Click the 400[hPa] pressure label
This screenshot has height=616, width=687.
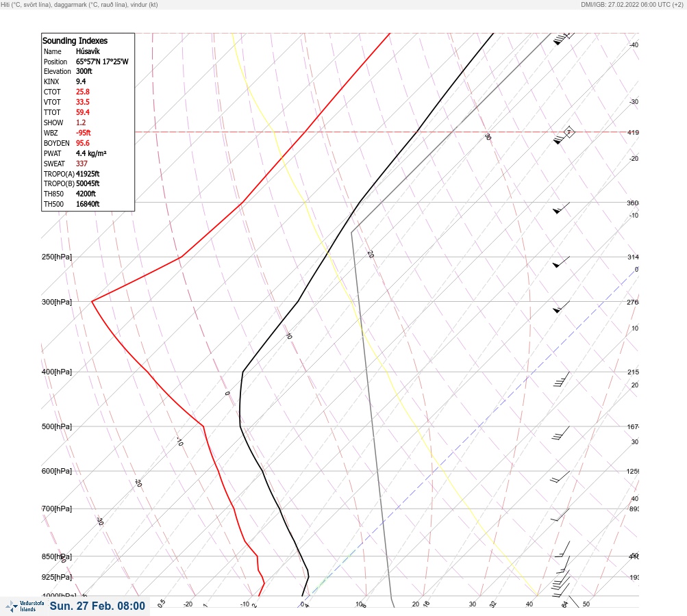pos(57,372)
